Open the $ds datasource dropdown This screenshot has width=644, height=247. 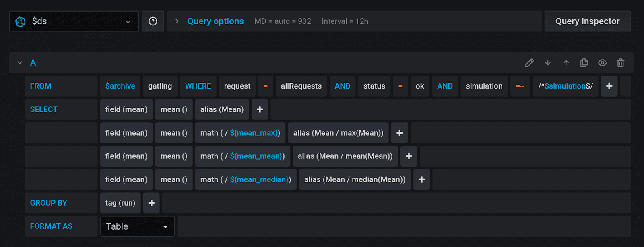click(74, 21)
